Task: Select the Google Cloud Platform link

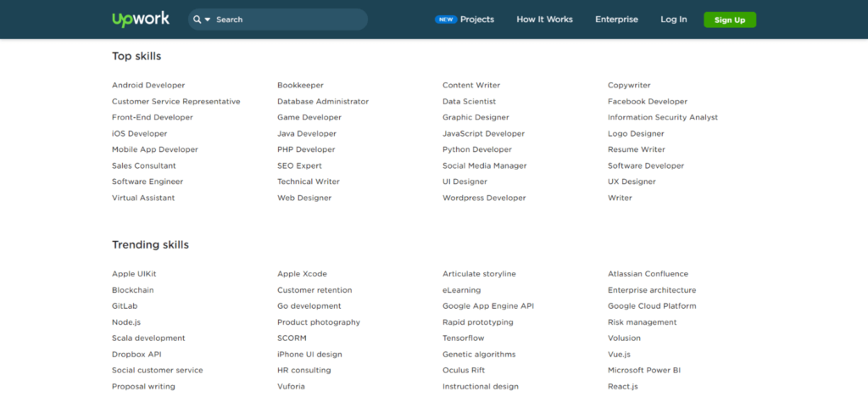Action: pyautogui.click(x=652, y=306)
